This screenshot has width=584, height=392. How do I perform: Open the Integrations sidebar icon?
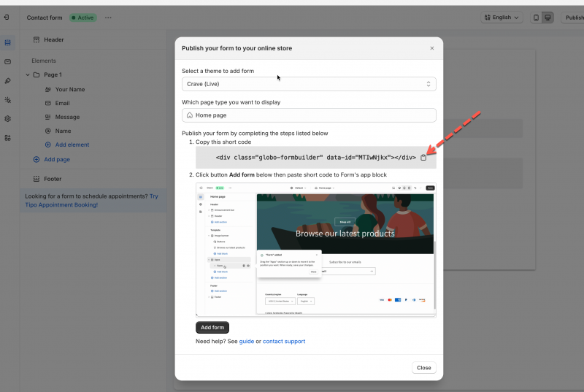7,100
